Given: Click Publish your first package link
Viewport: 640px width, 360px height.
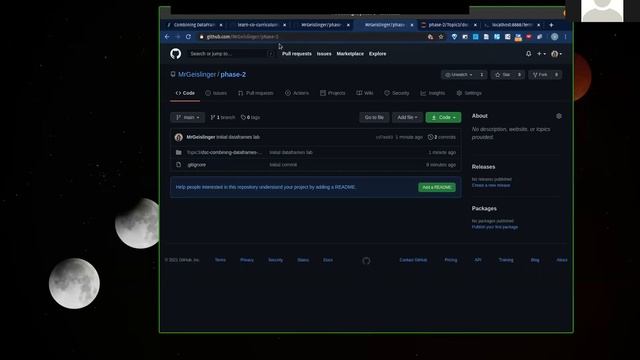Looking at the screenshot, I should pyautogui.click(x=495, y=227).
